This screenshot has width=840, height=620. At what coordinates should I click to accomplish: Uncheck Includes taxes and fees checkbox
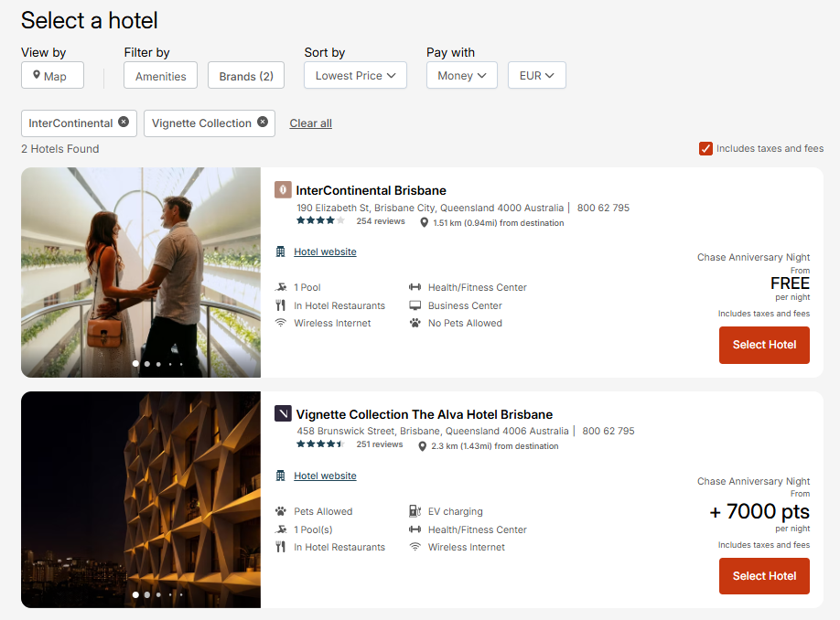[x=705, y=148]
